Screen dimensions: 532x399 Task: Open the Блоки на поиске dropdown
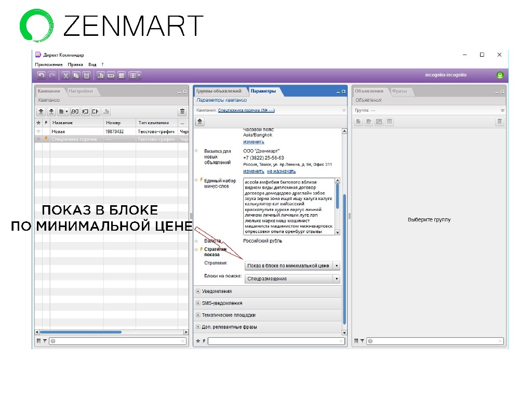coord(292,279)
